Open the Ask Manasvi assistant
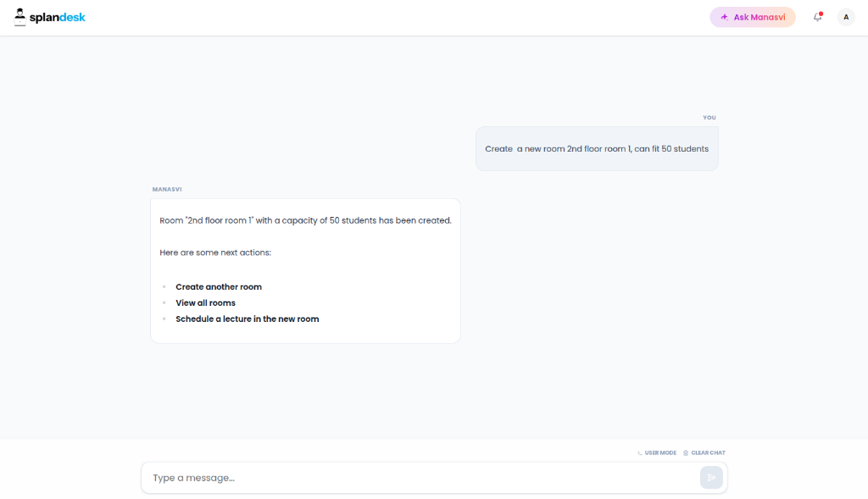This screenshot has height=499, width=868. coord(753,17)
